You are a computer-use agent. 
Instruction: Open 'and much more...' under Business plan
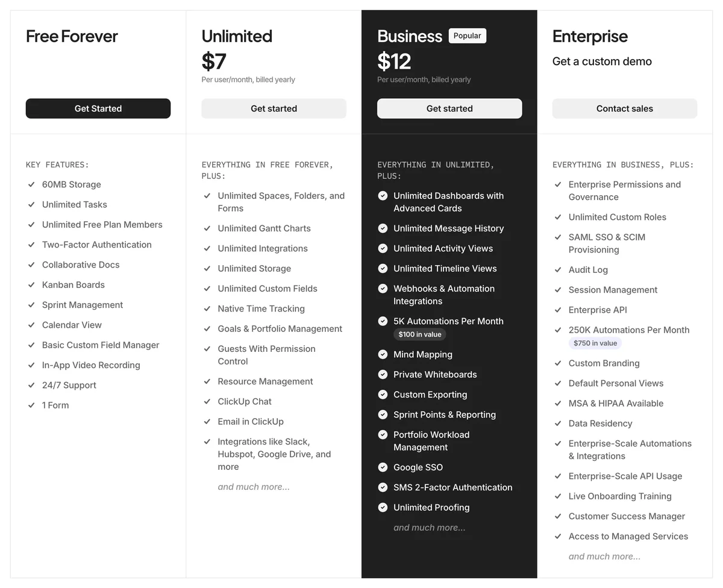pyautogui.click(x=430, y=528)
